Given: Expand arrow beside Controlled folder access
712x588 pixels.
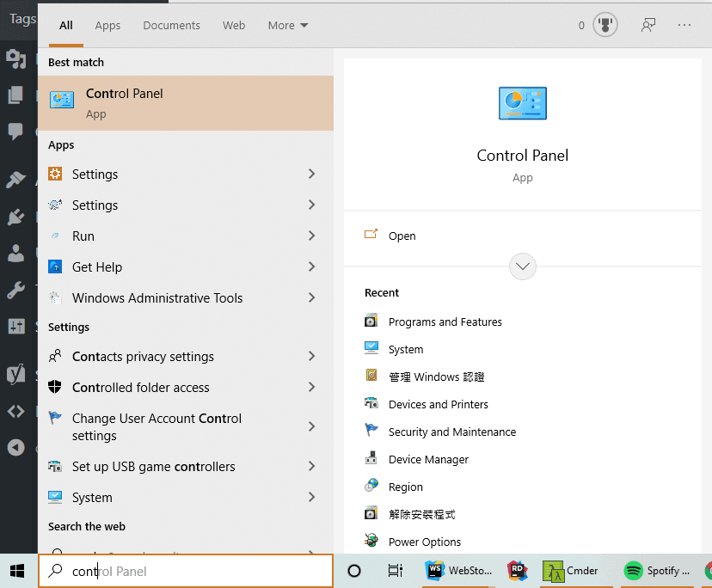Looking at the screenshot, I should point(311,388).
